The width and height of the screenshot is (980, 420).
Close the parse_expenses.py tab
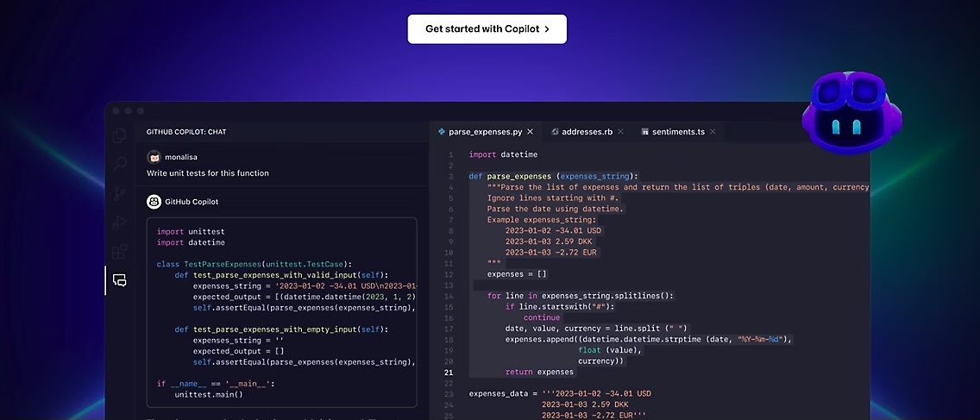(530, 132)
